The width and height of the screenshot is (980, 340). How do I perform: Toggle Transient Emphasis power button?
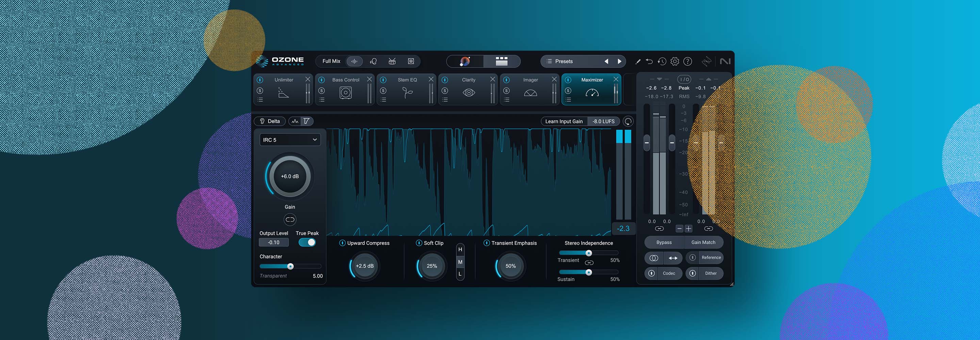click(x=486, y=243)
